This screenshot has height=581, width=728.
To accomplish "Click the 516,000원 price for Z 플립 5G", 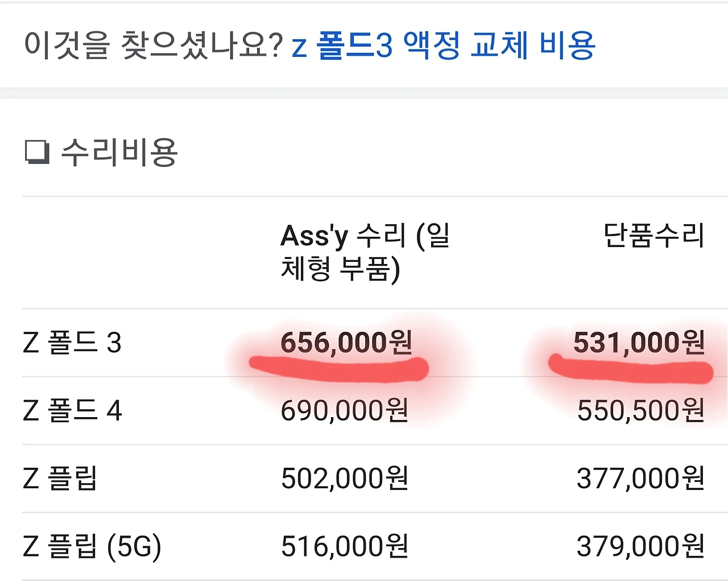I will (x=345, y=546).
